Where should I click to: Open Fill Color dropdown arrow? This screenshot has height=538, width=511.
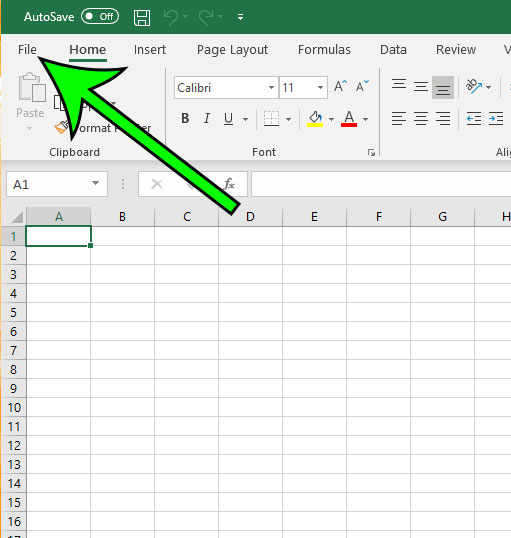pos(331,119)
